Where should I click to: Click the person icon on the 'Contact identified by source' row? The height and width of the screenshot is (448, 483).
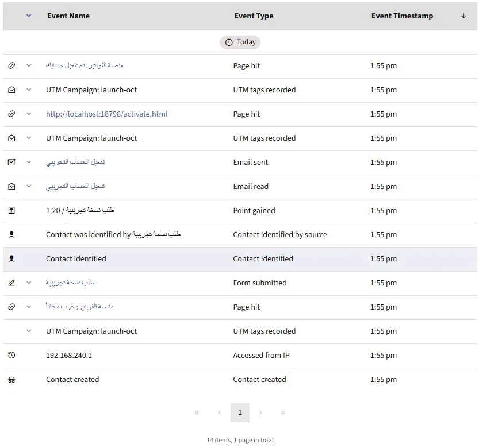[x=11, y=234]
